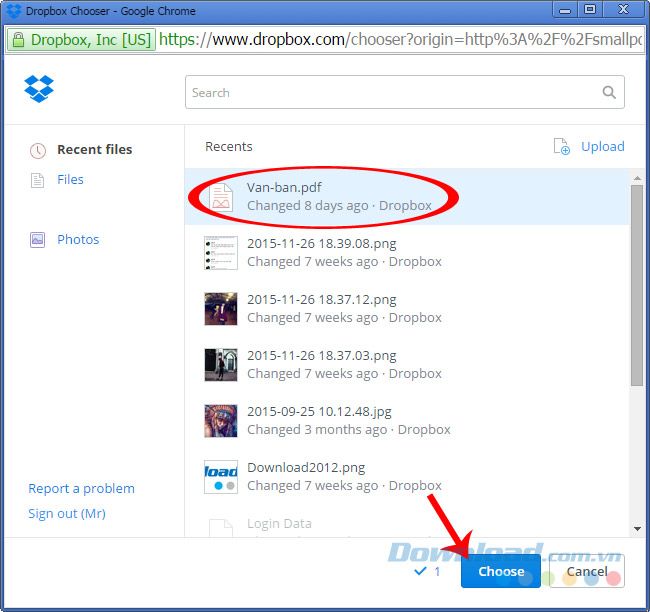Click the Upload link
Screen dimensions: 650x612
point(602,146)
